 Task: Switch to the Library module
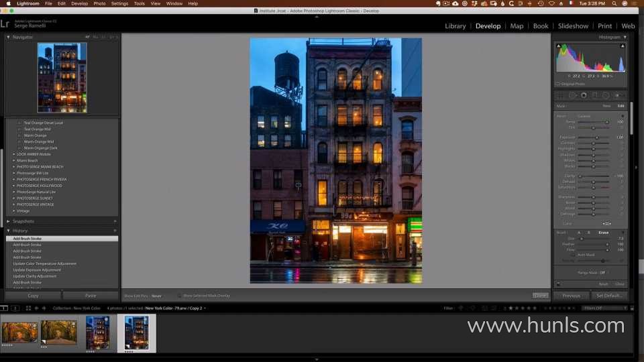click(455, 26)
